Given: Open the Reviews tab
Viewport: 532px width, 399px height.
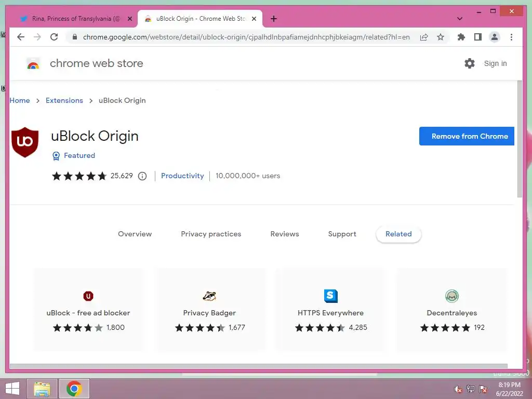Looking at the screenshot, I should pyautogui.click(x=285, y=234).
